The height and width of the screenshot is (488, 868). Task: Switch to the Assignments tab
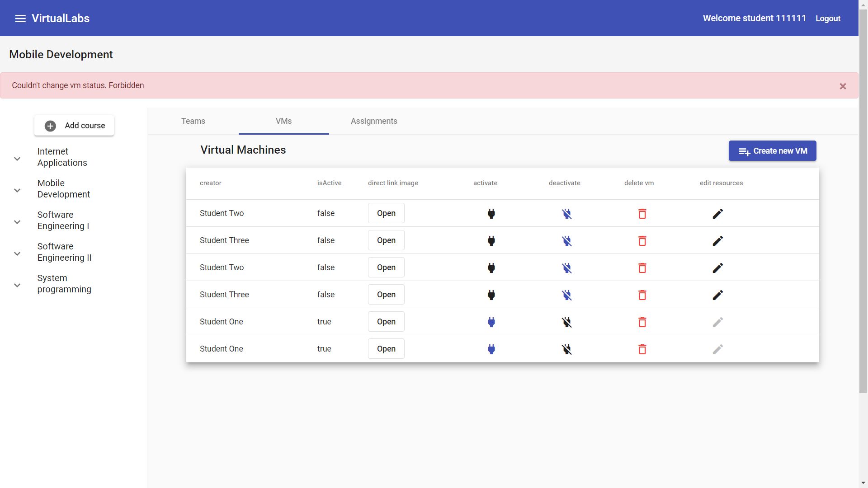click(x=374, y=121)
